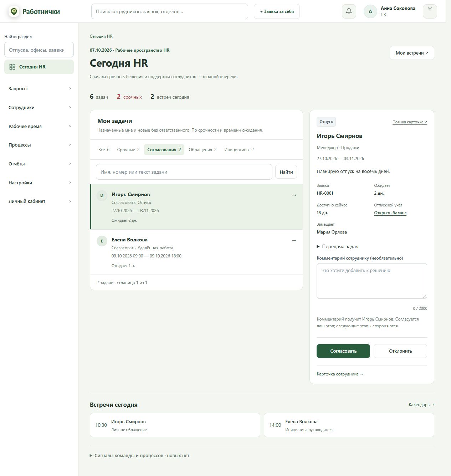This screenshot has width=451, height=476.
Task: Switch to the Обращения tab
Action: tap(203, 150)
